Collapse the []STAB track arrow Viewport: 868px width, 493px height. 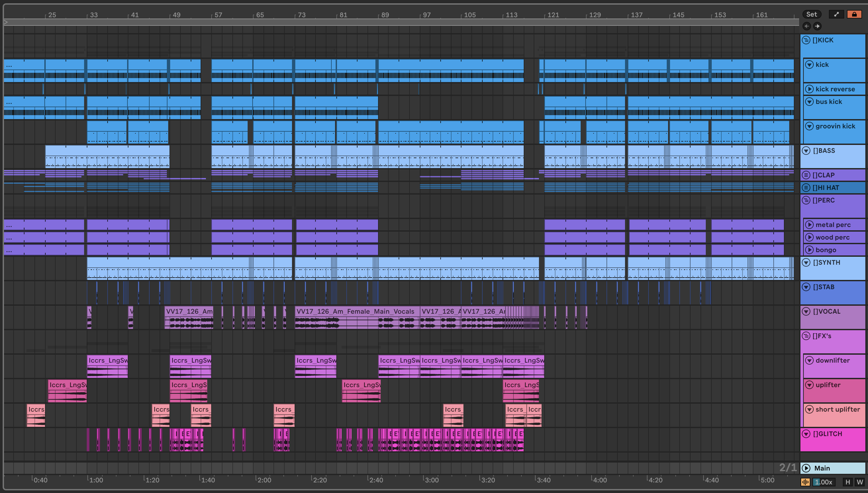(806, 287)
